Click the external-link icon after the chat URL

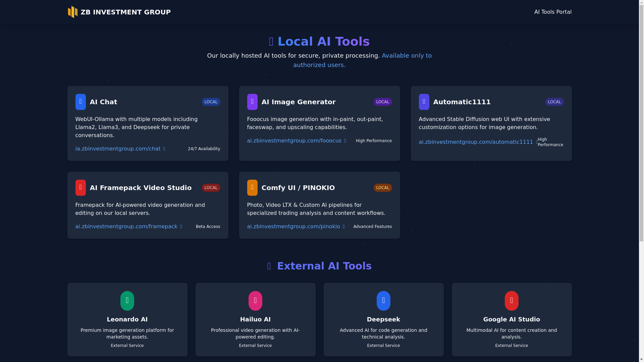coord(164,149)
